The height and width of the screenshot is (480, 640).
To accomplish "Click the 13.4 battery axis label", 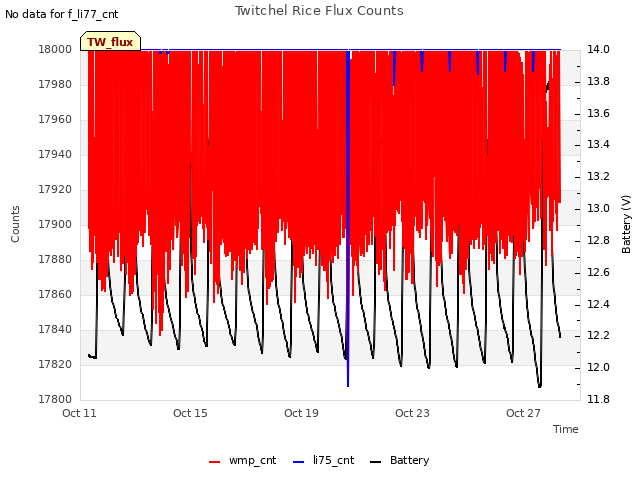I will pyautogui.click(x=598, y=144).
